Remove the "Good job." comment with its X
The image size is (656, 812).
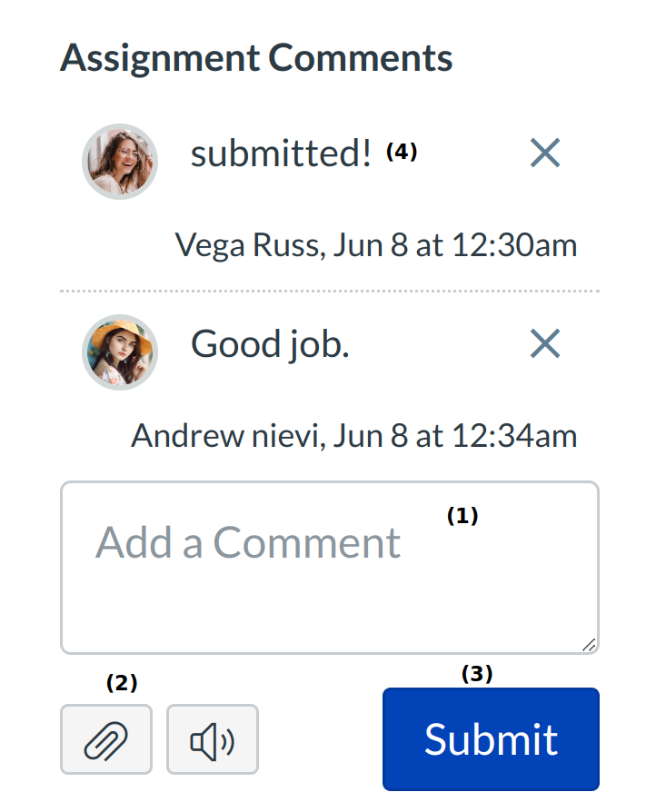click(545, 343)
